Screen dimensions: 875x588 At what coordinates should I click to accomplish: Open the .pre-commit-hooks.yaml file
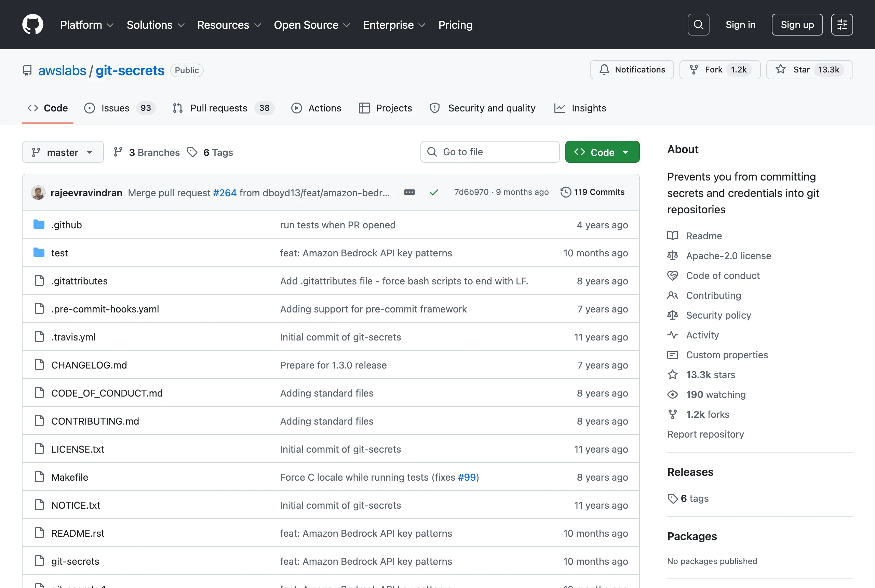tap(105, 309)
